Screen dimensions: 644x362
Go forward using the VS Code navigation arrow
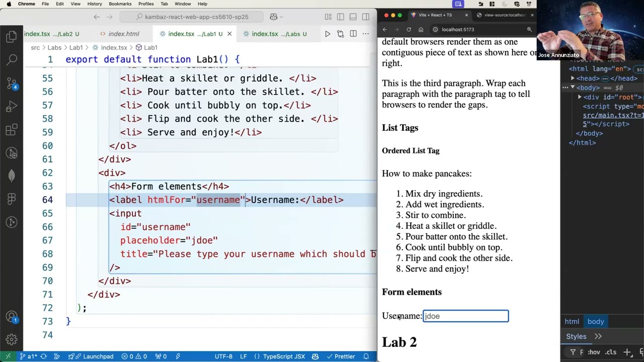(x=110, y=17)
